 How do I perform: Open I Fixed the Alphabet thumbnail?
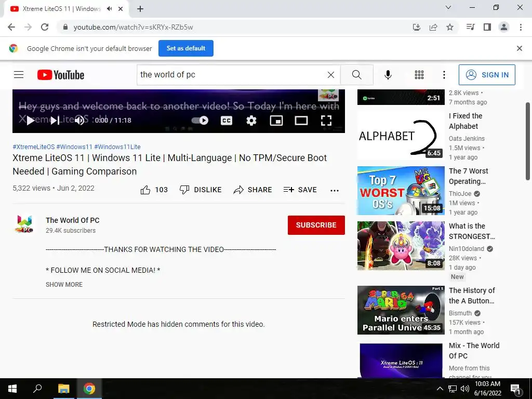[401, 136]
